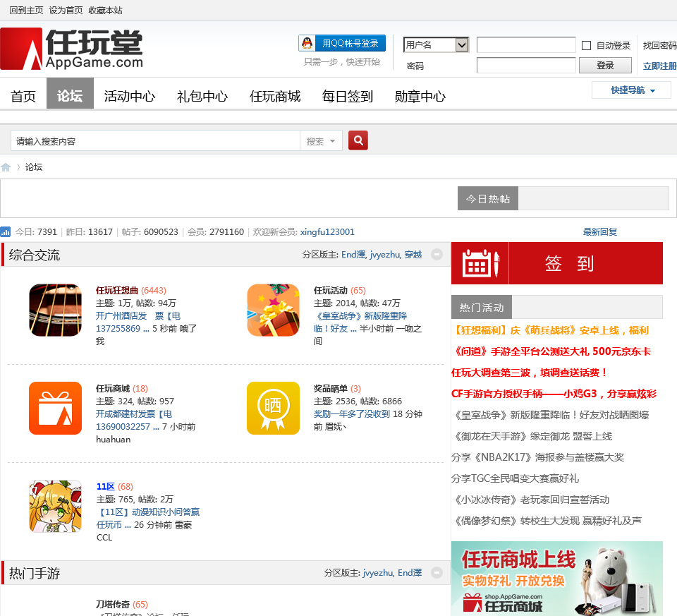Click the home breadcrumb icon
This screenshot has height=616, width=677.
6,167
